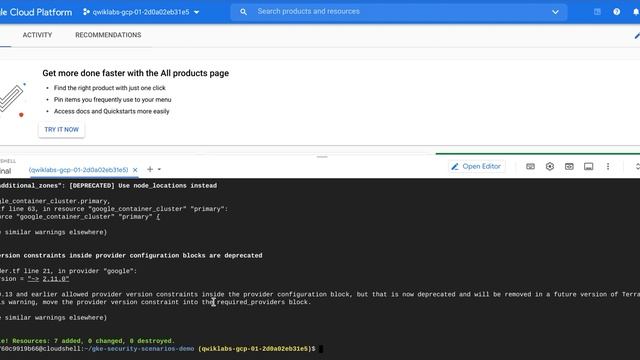Open the project selector qwiklabs-gcp-01 dropdown
This screenshot has width=640, height=360.
coord(141,12)
